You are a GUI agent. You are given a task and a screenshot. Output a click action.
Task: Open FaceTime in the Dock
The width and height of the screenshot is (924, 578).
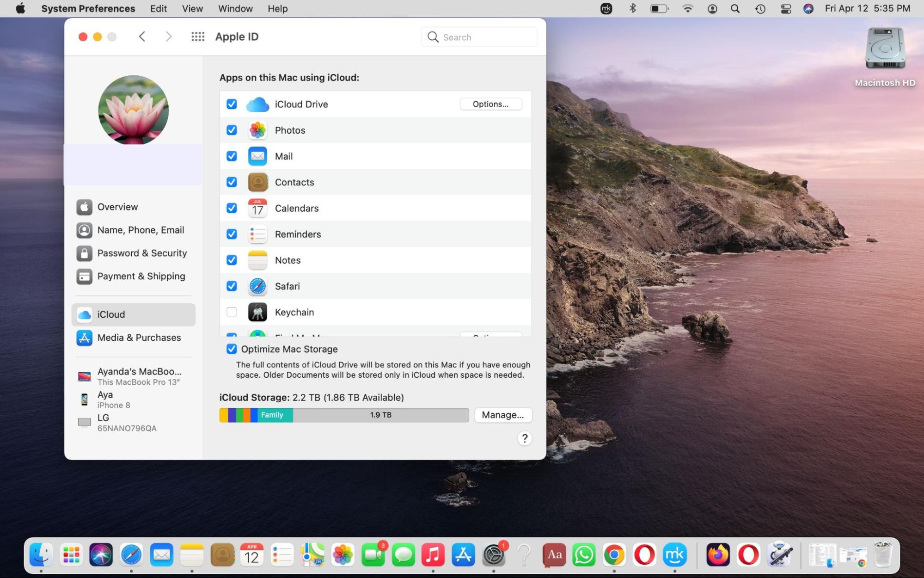pos(373,554)
